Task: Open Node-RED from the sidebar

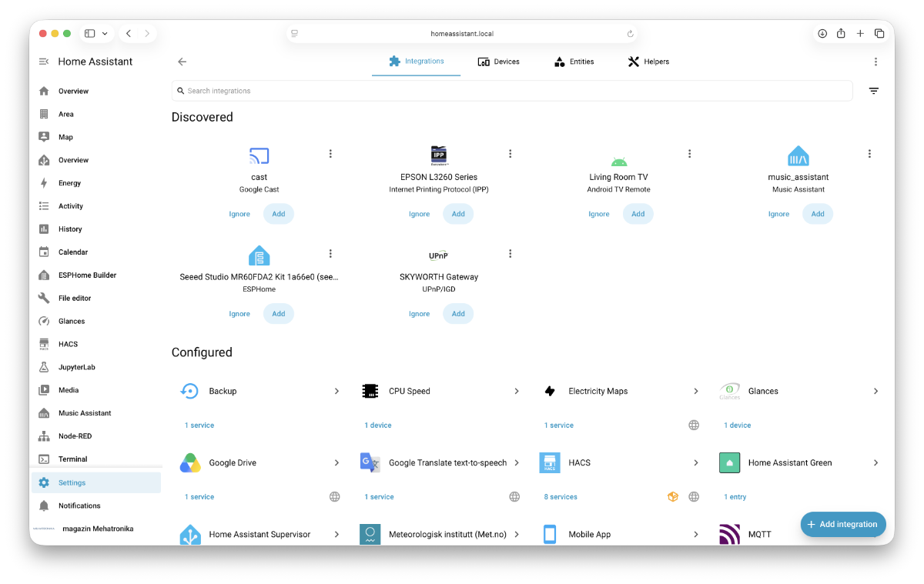Action: coord(96,436)
